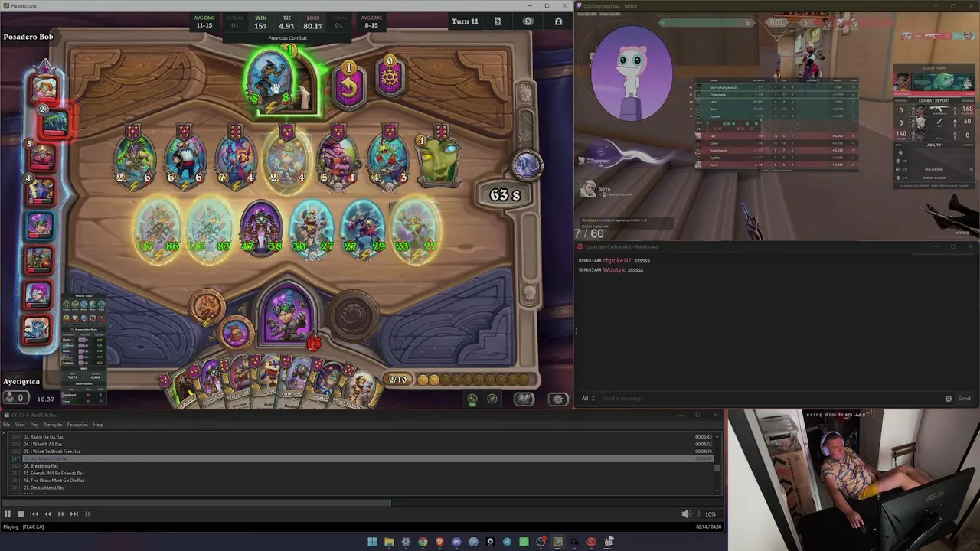Rewind the current track
The height and width of the screenshot is (551, 980).
click(47, 514)
